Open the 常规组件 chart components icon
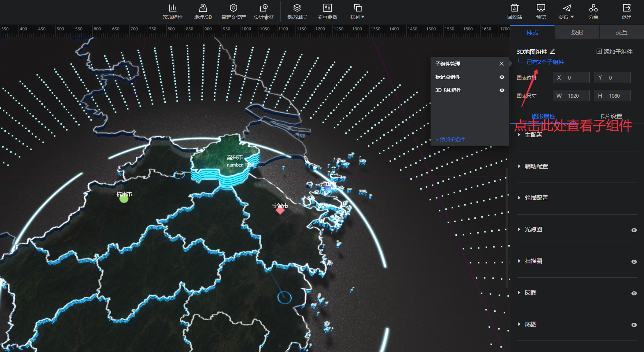The width and height of the screenshot is (644, 352). 172,11
